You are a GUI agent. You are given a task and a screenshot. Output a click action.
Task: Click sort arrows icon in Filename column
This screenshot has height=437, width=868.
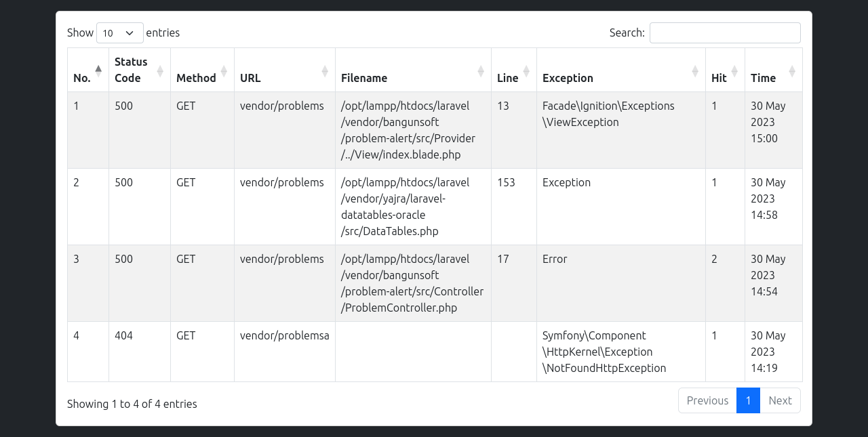[x=481, y=70]
